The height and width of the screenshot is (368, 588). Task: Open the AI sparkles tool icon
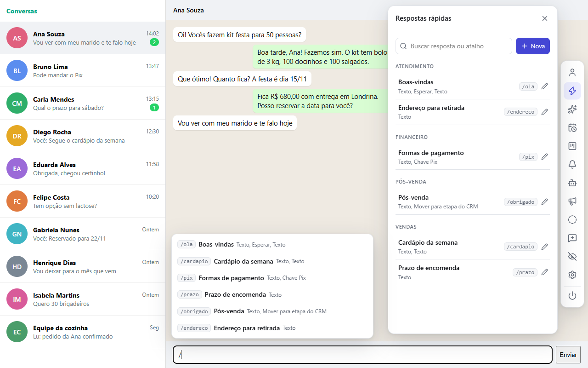(572, 109)
